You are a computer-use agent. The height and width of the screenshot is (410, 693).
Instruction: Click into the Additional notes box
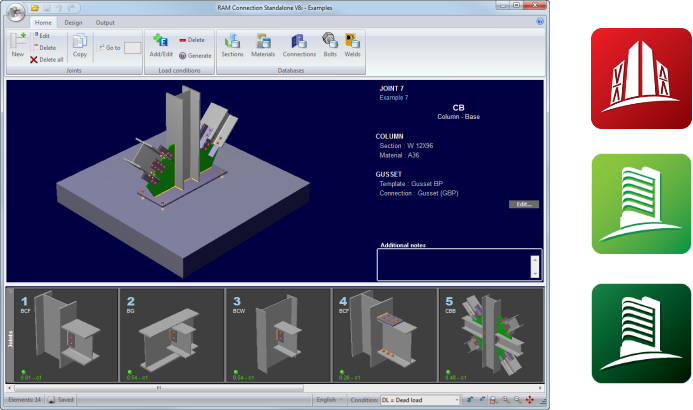[x=455, y=264]
